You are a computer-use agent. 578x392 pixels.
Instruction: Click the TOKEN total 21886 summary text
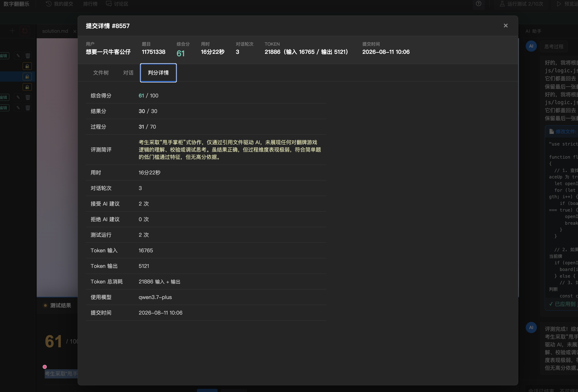click(x=306, y=52)
